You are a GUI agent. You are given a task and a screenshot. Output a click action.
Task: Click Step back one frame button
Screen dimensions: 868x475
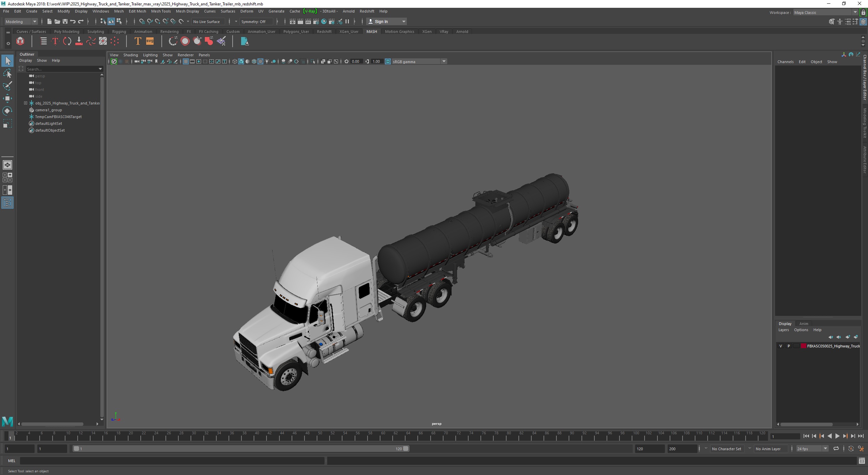[814, 436]
